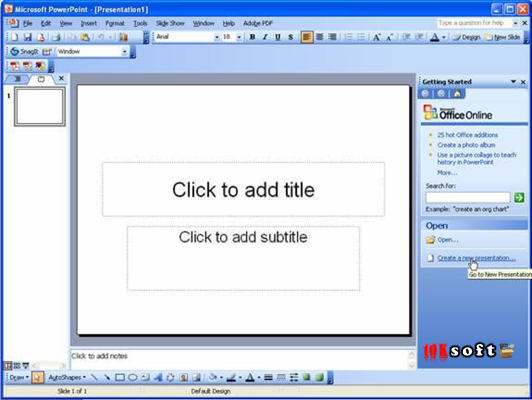
Task: Click Fill Color bucket swatch
Action: pos(213,377)
